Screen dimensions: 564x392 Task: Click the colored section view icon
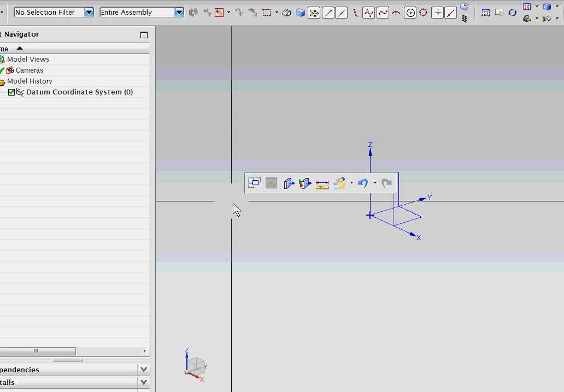(547, 19)
